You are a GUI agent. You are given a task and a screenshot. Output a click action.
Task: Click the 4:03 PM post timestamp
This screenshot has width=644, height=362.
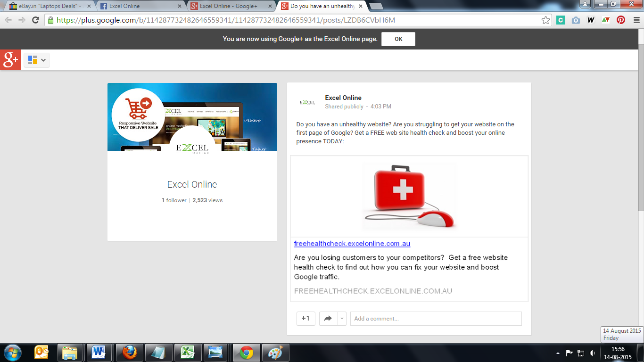[381, 107]
